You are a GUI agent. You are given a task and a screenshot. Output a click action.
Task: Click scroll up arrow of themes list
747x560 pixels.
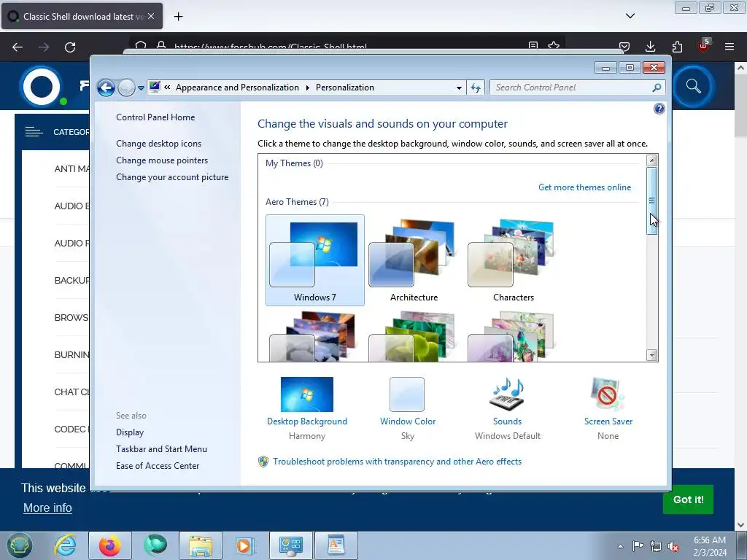651,160
